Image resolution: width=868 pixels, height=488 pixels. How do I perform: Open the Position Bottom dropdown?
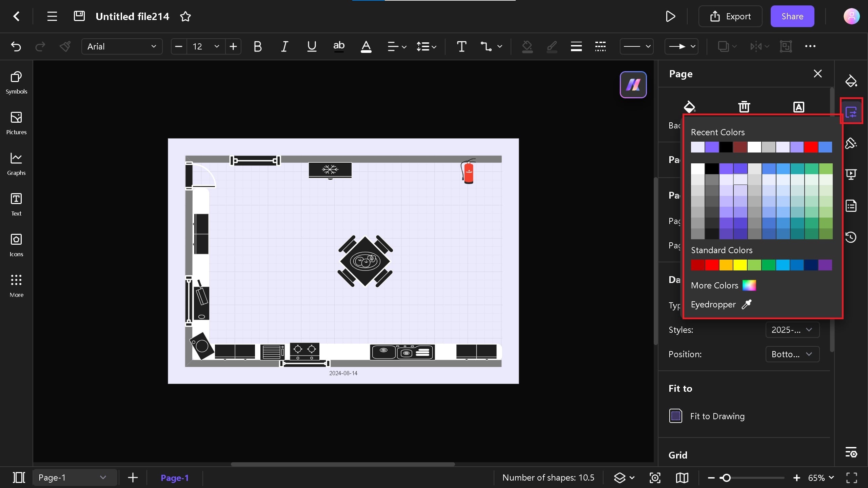pos(792,354)
